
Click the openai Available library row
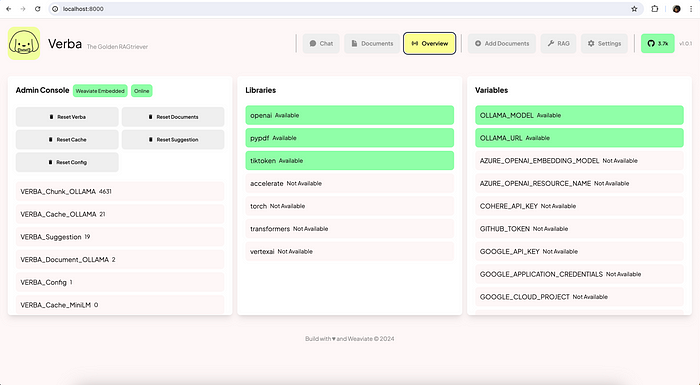pos(350,115)
